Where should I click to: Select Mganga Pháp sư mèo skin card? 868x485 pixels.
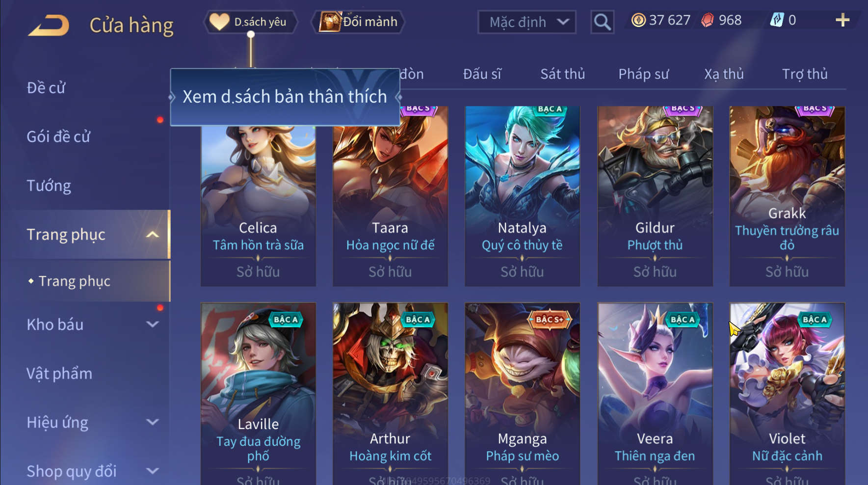(522, 394)
